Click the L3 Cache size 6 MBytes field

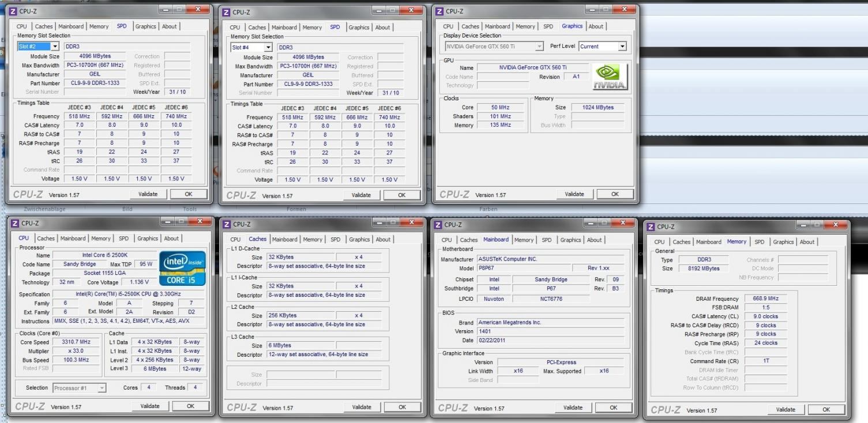pos(300,345)
